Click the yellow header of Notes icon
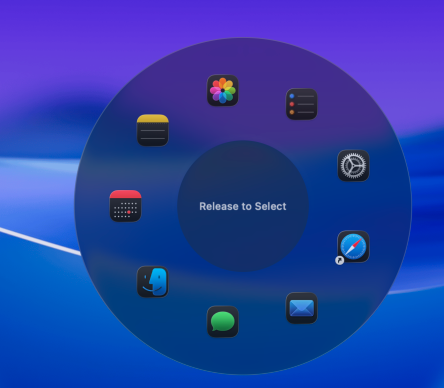Viewport: 444px width, 388px height. point(153,119)
